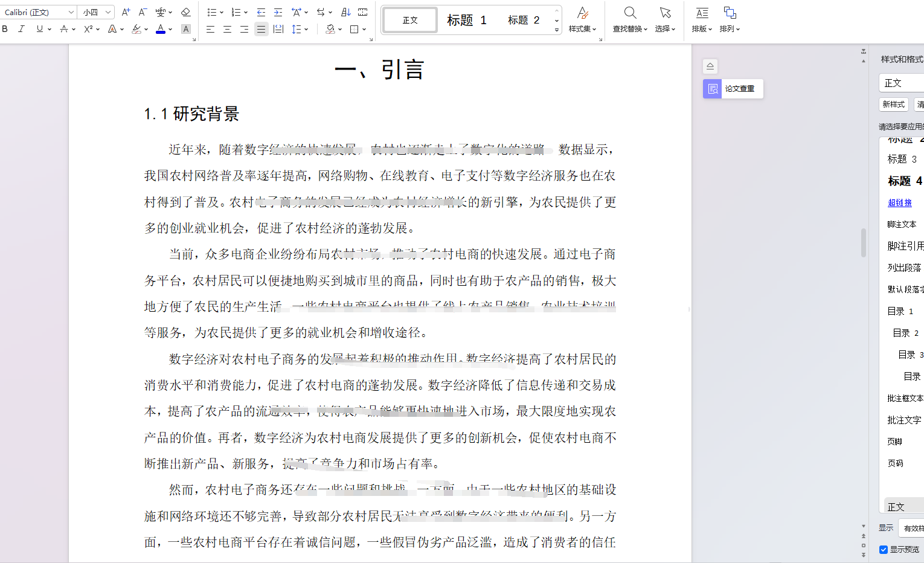This screenshot has width=924, height=563.
Task: Open paragraph dialog launcher arrow
Action: point(371,39)
